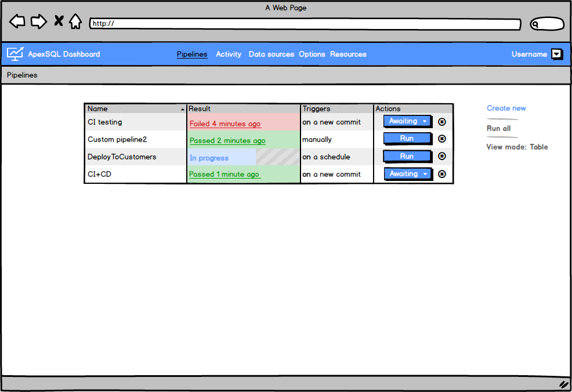Screen dimensions: 572x392
Task: Delete CI+CD with the circled x
Action: click(442, 174)
